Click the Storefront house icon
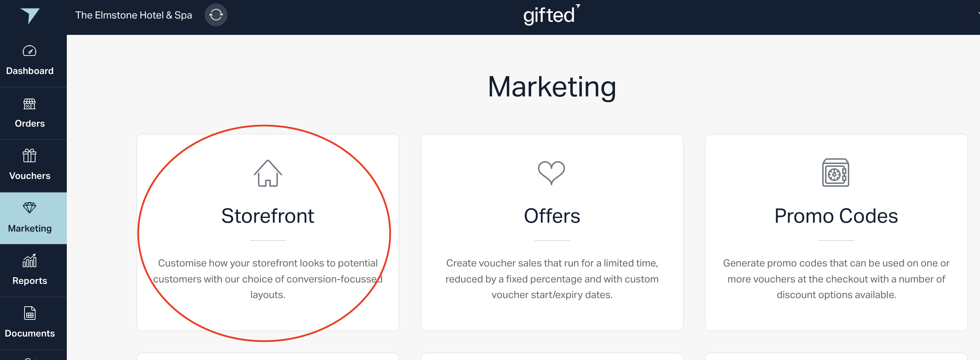980x360 pixels. click(x=268, y=173)
